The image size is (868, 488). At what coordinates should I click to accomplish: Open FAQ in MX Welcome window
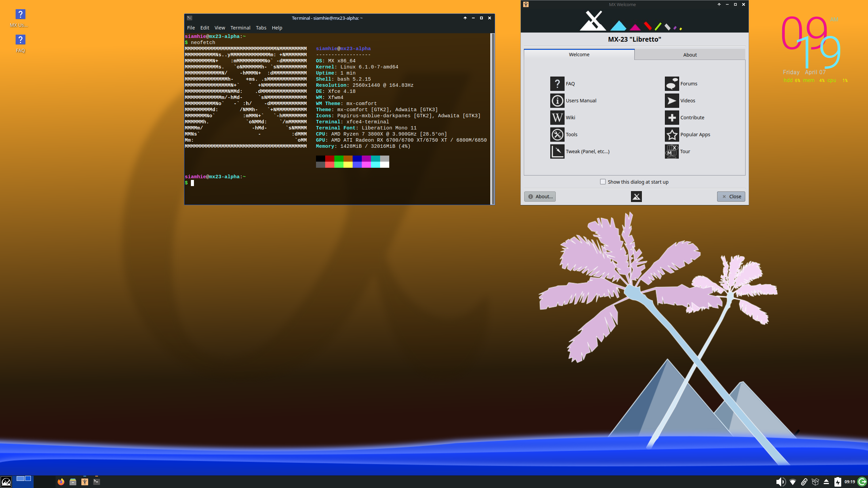click(x=563, y=84)
